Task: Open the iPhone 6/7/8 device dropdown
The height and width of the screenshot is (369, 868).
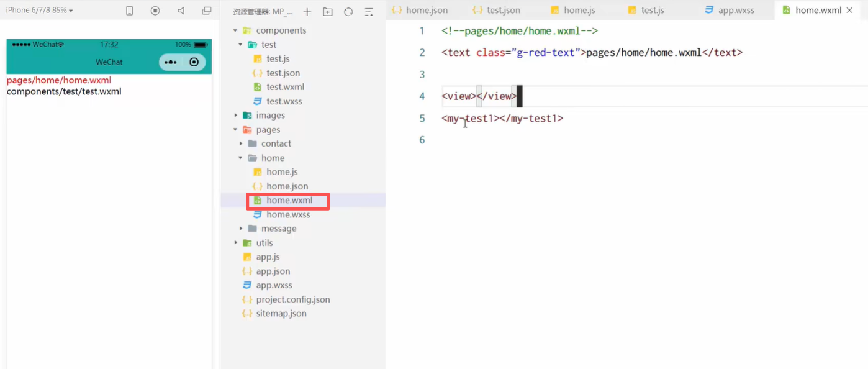Action: (x=39, y=11)
